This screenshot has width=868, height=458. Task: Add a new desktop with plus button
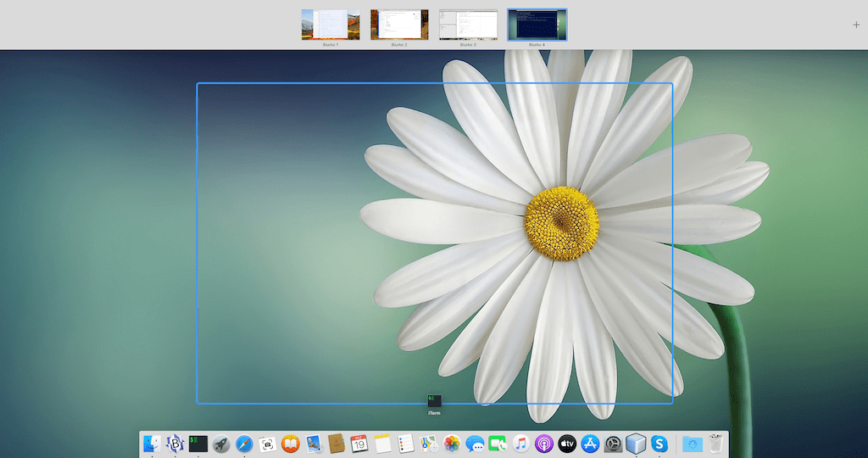856,25
